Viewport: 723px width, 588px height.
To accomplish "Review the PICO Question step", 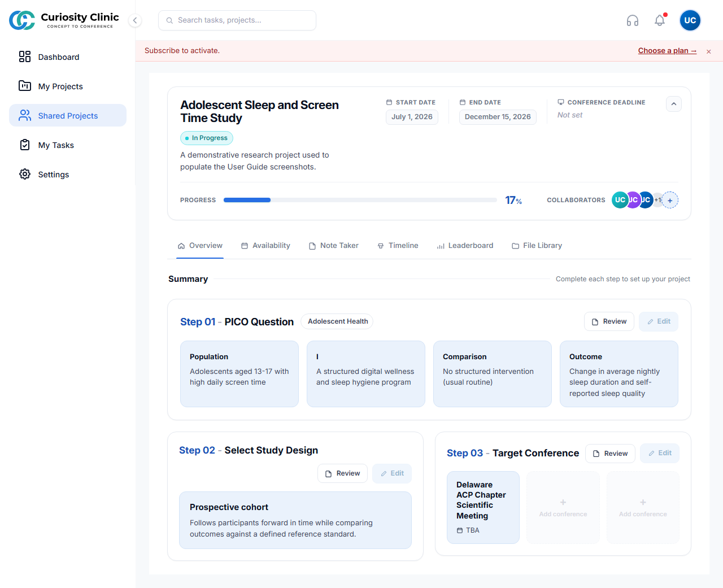I will [x=609, y=321].
